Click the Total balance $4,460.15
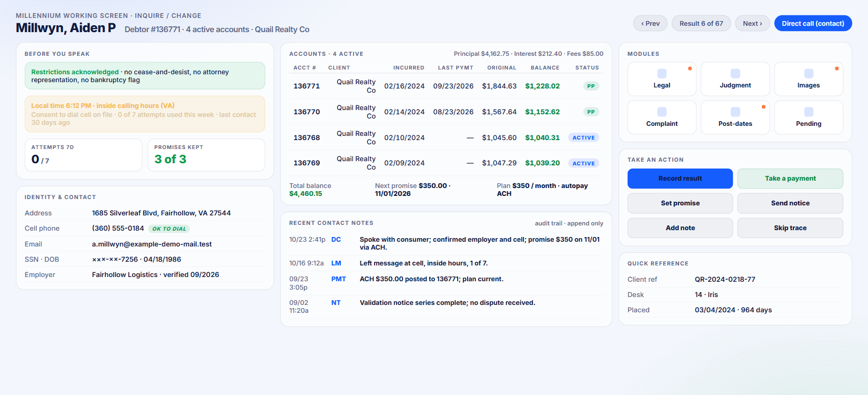 (310, 190)
